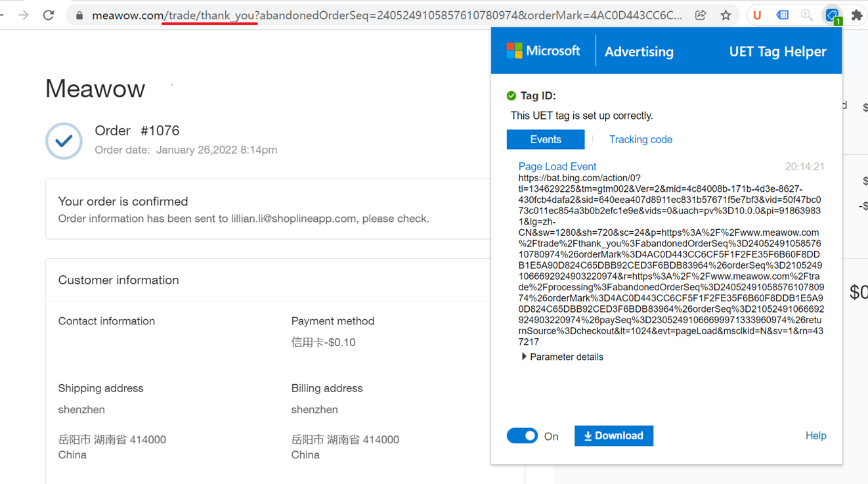Click the Advertising header text
The image size is (868, 484).
(639, 52)
